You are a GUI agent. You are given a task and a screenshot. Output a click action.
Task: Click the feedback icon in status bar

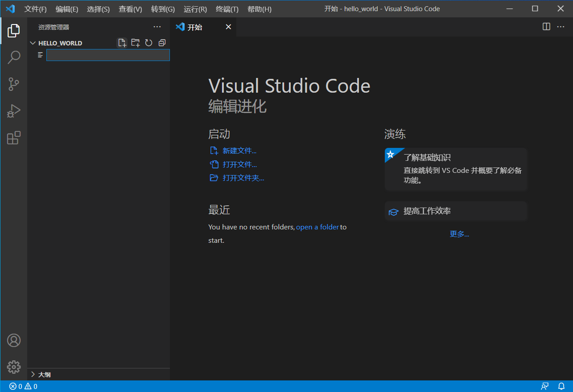tap(544, 386)
